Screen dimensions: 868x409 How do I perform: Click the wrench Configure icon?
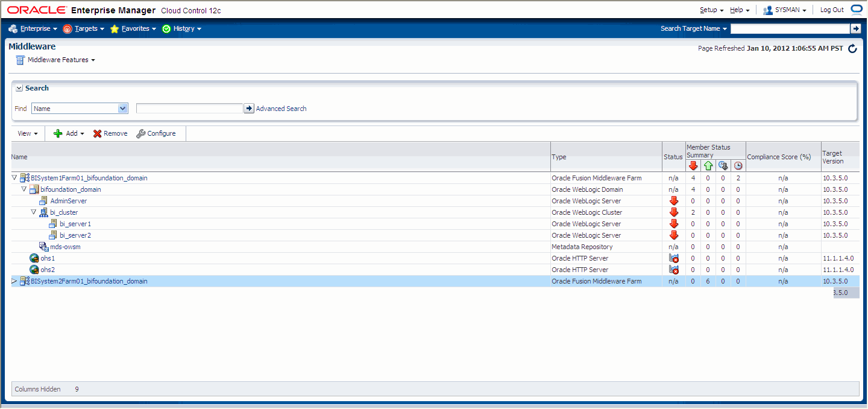coord(141,133)
